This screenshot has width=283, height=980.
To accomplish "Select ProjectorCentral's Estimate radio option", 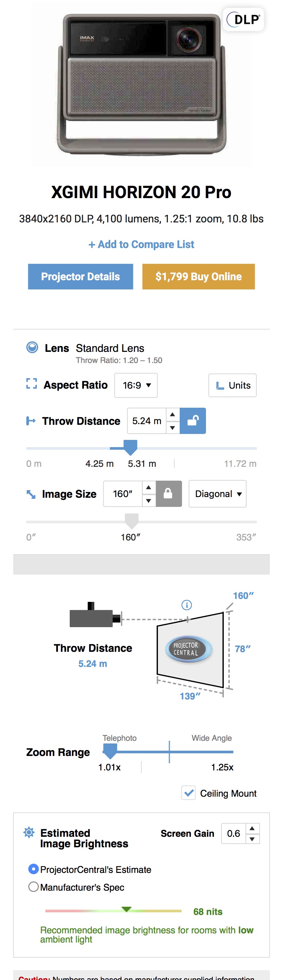I will (34, 869).
